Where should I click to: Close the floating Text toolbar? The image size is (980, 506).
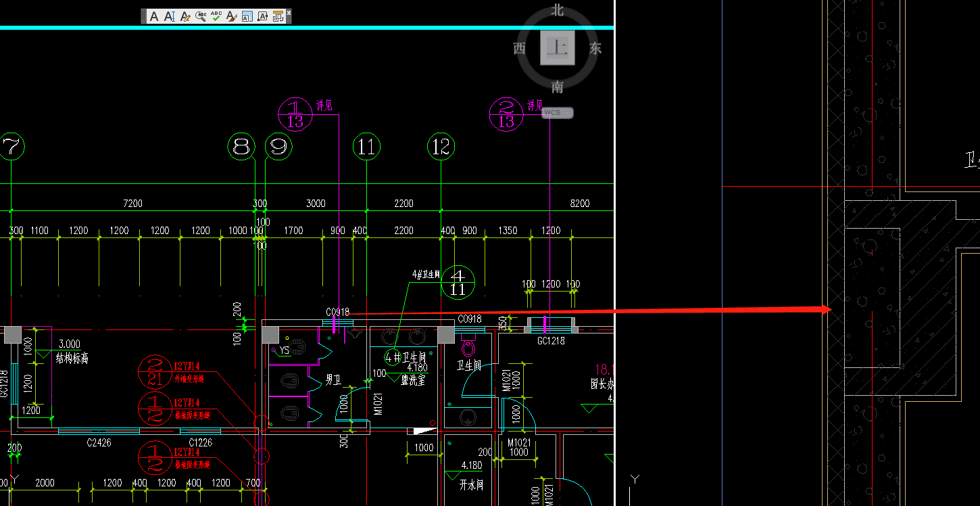point(289,12)
